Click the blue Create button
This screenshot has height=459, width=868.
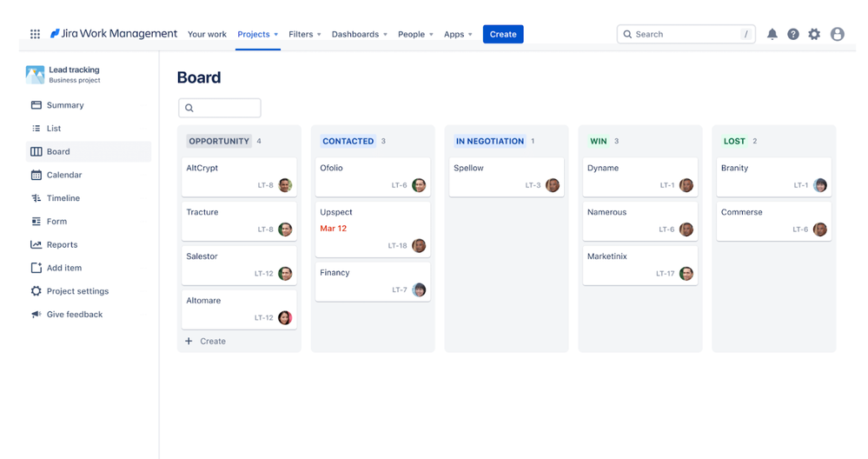coord(503,34)
